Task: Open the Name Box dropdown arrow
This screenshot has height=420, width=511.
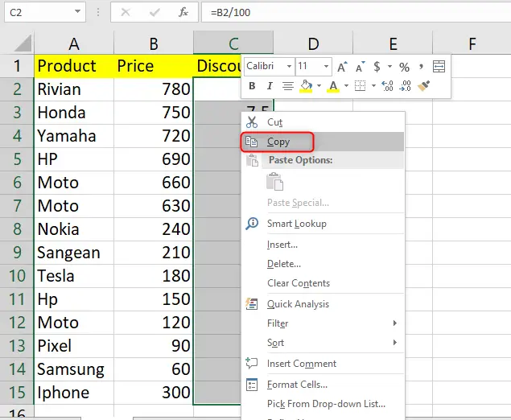Action: [77, 11]
